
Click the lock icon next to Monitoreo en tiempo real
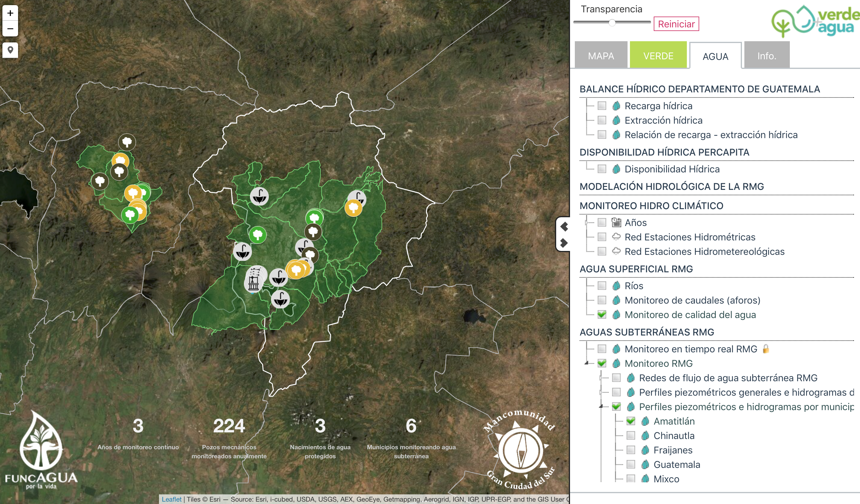click(766, 349)
